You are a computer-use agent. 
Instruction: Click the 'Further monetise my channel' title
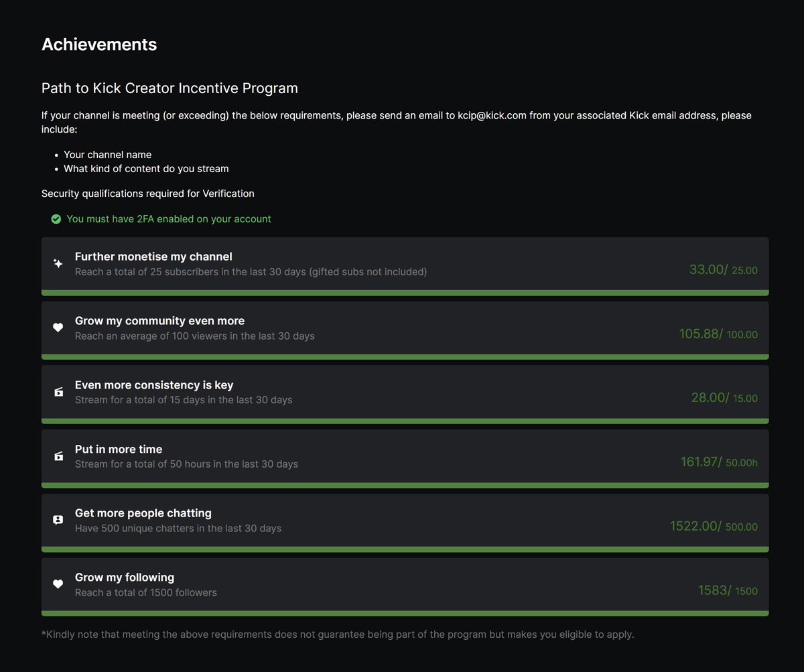(153, 257)
